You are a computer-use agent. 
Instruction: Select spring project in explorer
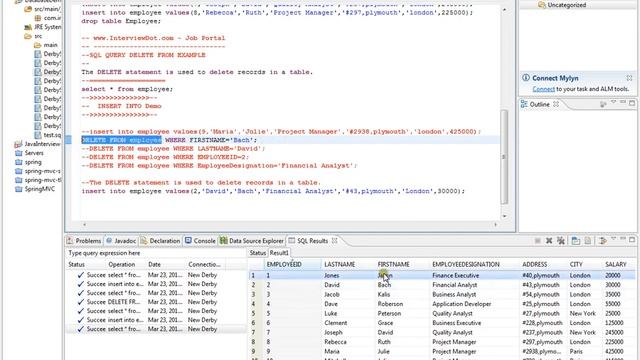(33, 162)
